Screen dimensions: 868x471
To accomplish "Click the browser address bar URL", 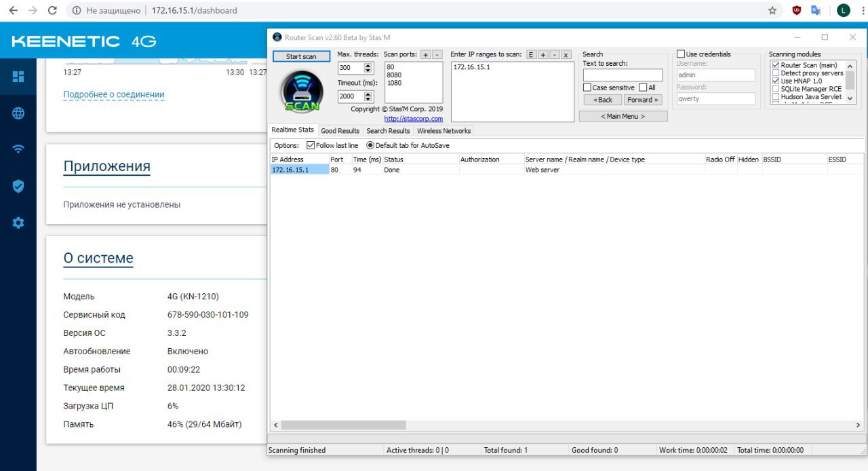I will 194,11.
